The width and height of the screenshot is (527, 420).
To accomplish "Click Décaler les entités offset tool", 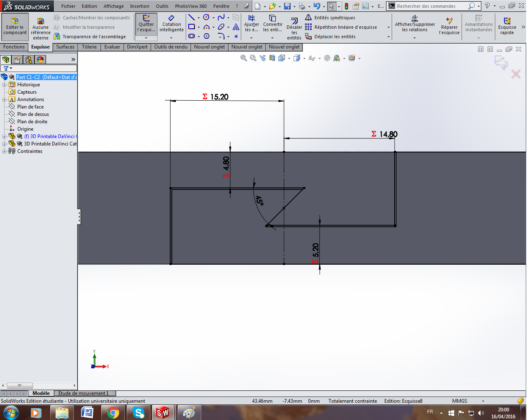I will tap(294, 29).
